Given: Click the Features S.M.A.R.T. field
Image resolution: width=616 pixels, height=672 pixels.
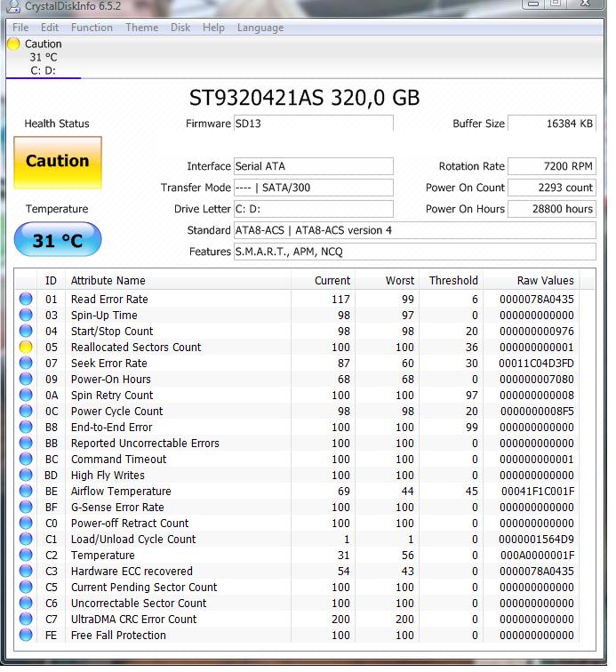Looking at the screenshot, I should coord(415,252).
